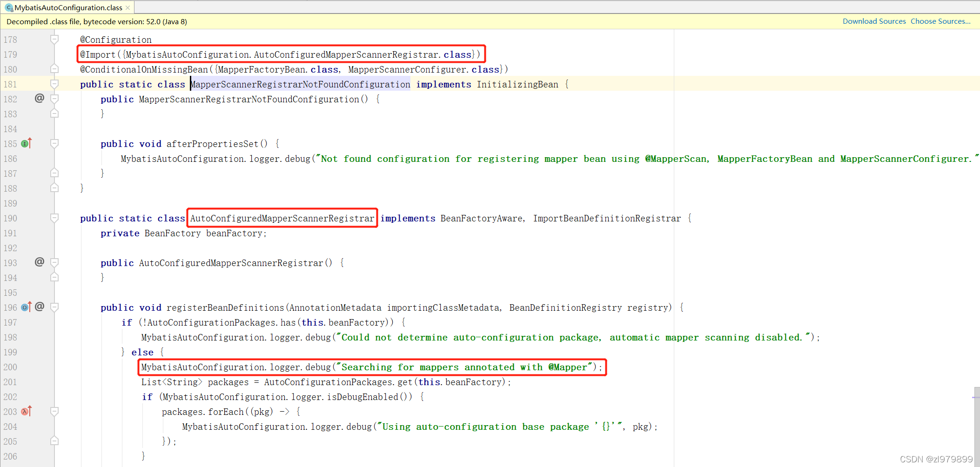Click afterPropertiesSet method name
The width and height of the screenshot is (980, 467).
point(212,144)
